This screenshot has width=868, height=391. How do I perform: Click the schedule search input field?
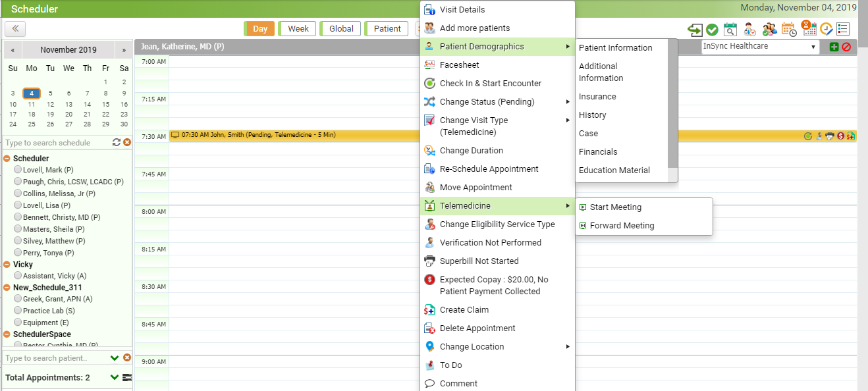57,143
